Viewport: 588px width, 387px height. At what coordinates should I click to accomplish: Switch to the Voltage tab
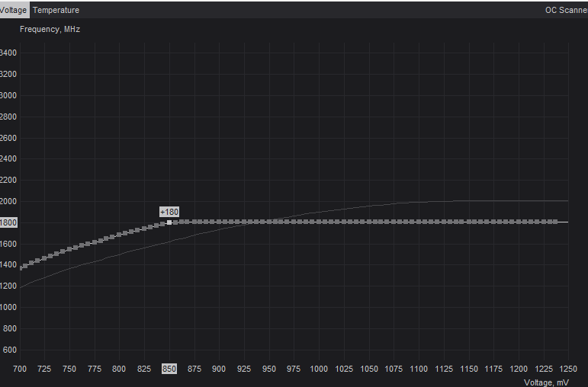tap(14, 10)
